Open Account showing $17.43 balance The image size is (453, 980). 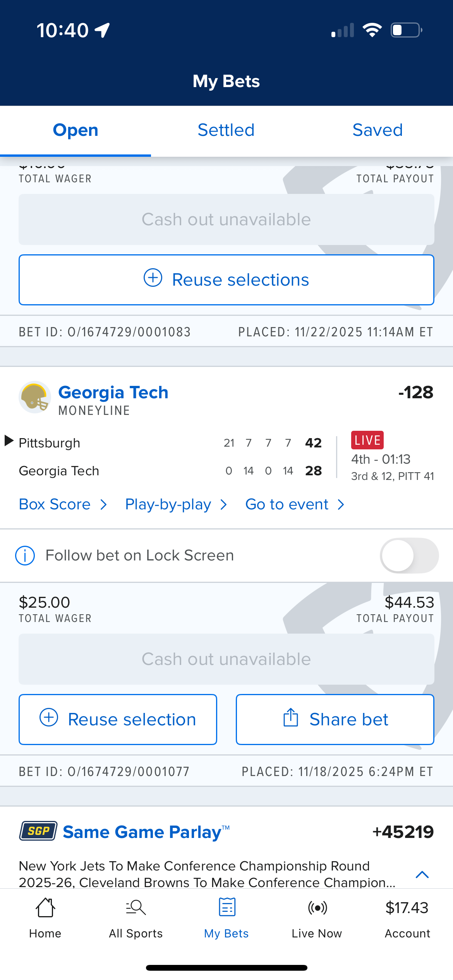coord(407,918)
